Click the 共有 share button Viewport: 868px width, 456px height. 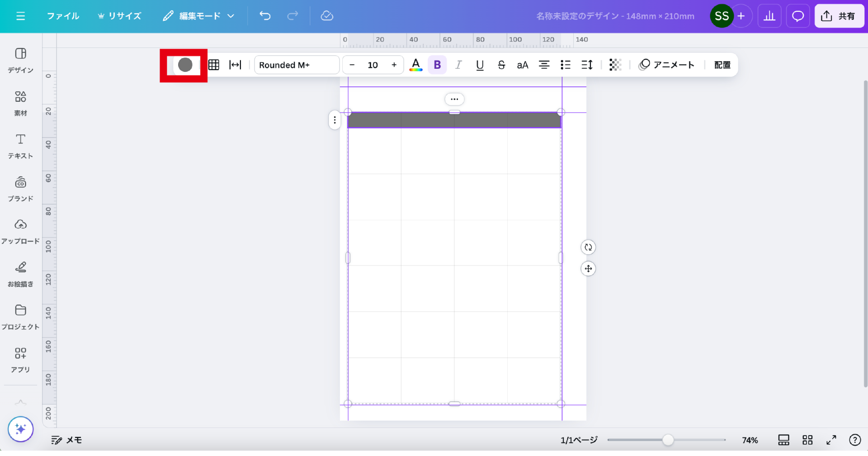pyautogui.click(x=839, y=16)
